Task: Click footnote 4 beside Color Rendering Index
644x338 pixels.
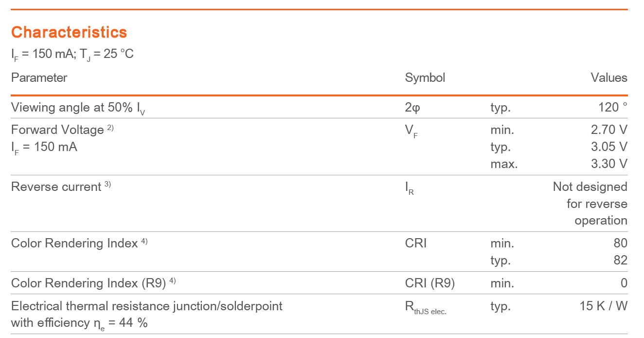Action: pos(144,241)
